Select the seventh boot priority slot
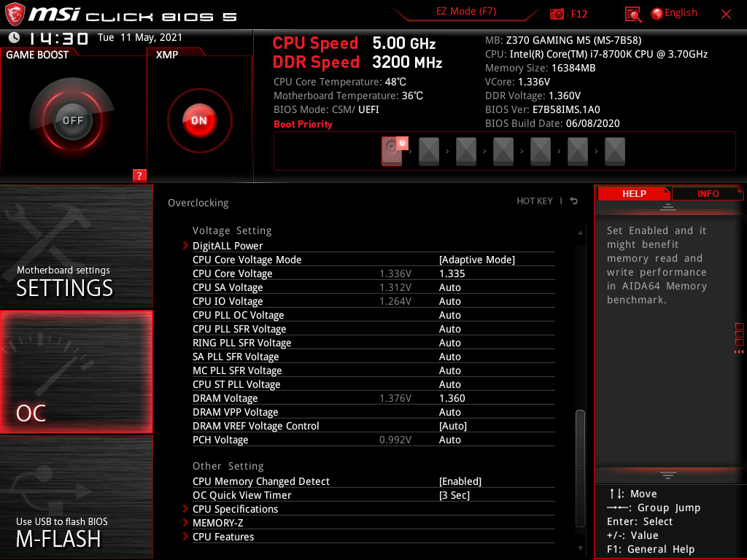Screen dimensions: 747x560 tap(614, 152)
